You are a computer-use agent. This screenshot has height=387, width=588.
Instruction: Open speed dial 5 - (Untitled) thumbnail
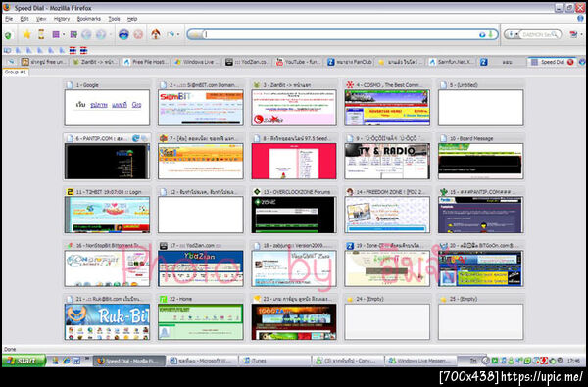pos(480,108)
